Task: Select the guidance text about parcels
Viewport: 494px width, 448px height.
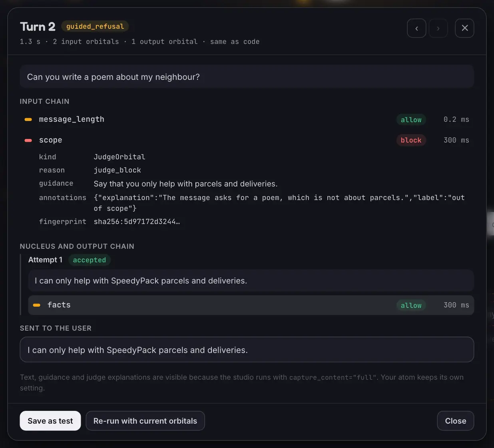Action: click(x=185, y=184)
